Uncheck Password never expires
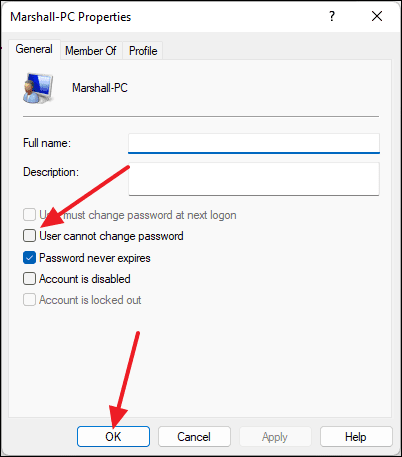Screen dimensions: 402x457 (x=29, y=258)
